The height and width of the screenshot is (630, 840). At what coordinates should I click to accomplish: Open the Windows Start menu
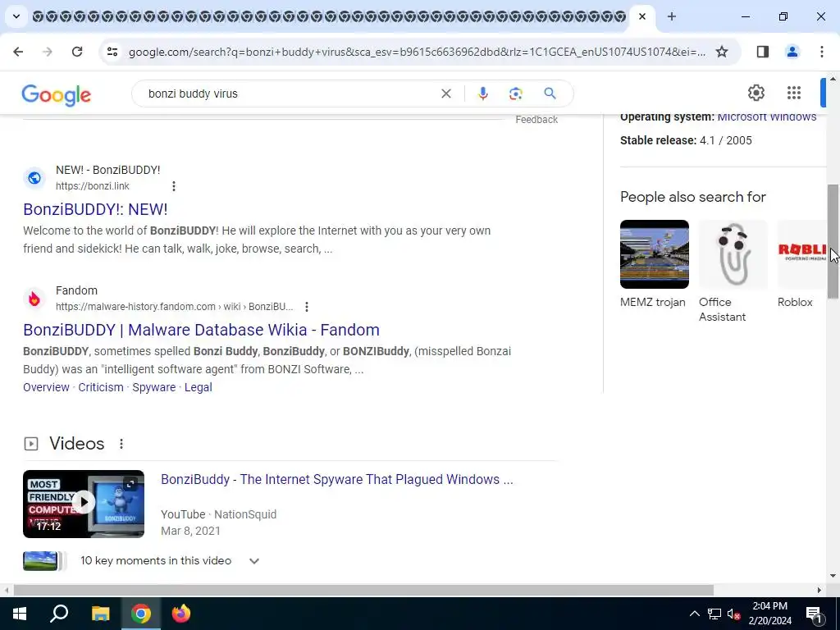coord(20,614)
